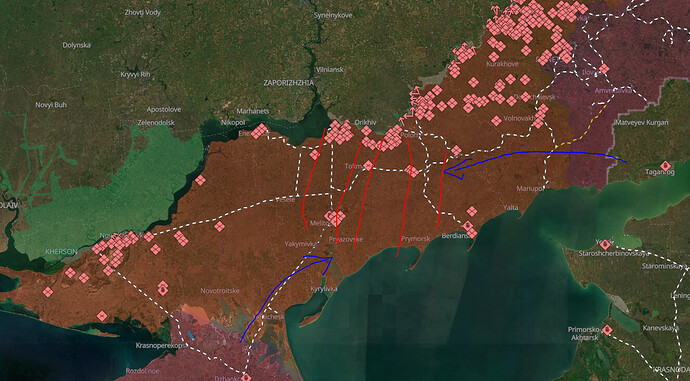Click the 'KHERSON' label
The width and height of the screenshot is (690, 381).
(x=61, y=252)
